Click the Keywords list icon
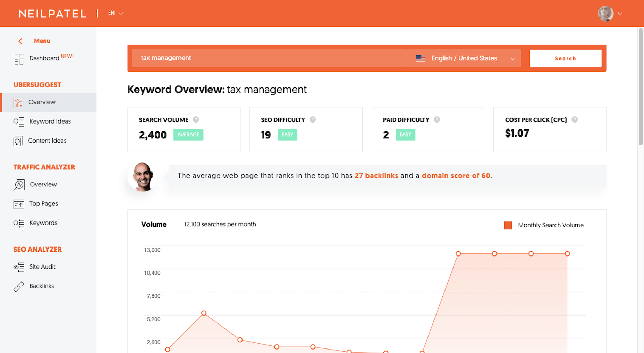 (19, 223)
